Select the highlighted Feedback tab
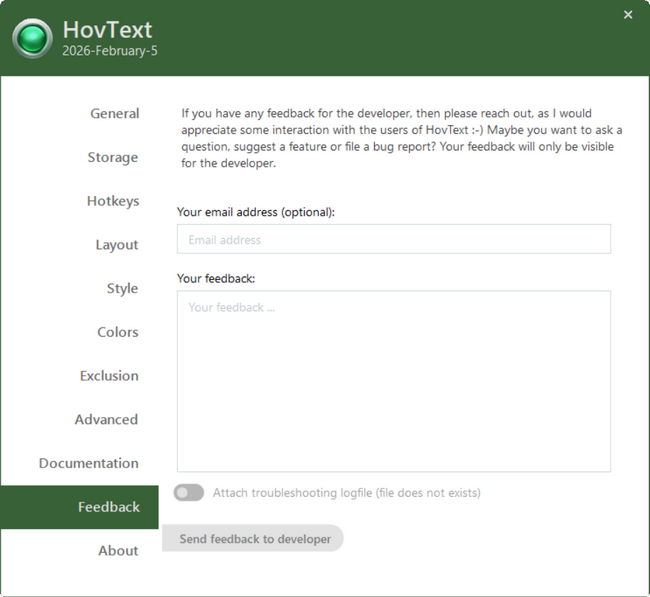 pos(108,507)
